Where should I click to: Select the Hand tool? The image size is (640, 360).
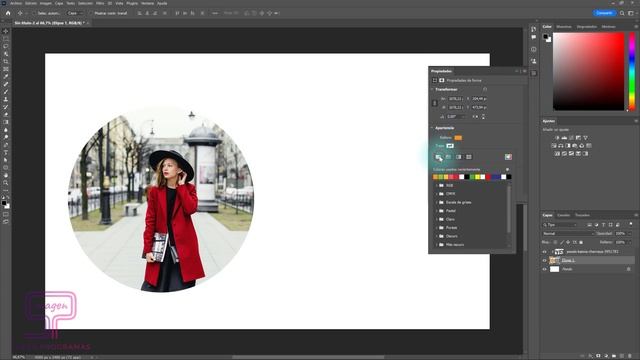tap(6, 175)
